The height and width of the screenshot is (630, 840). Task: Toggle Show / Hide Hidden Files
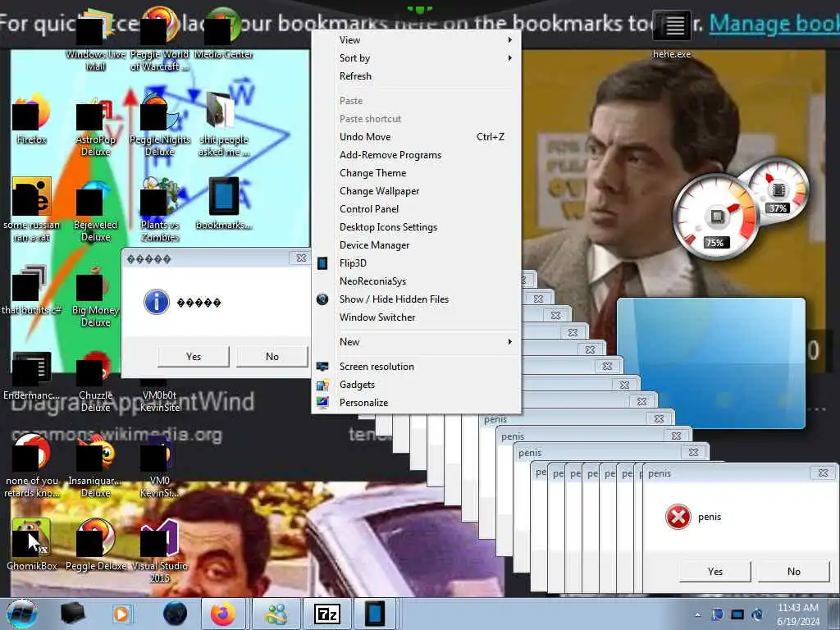tap(417, 299)
